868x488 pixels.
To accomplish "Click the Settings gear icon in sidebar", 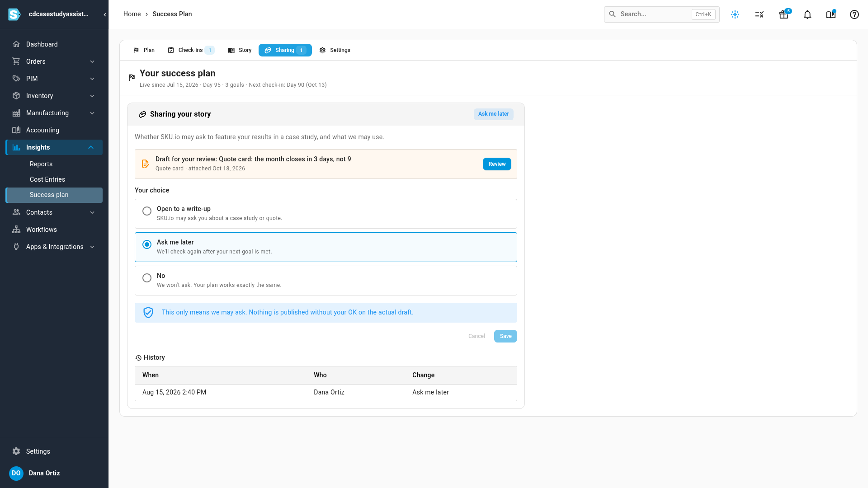I will coord(16,451).
